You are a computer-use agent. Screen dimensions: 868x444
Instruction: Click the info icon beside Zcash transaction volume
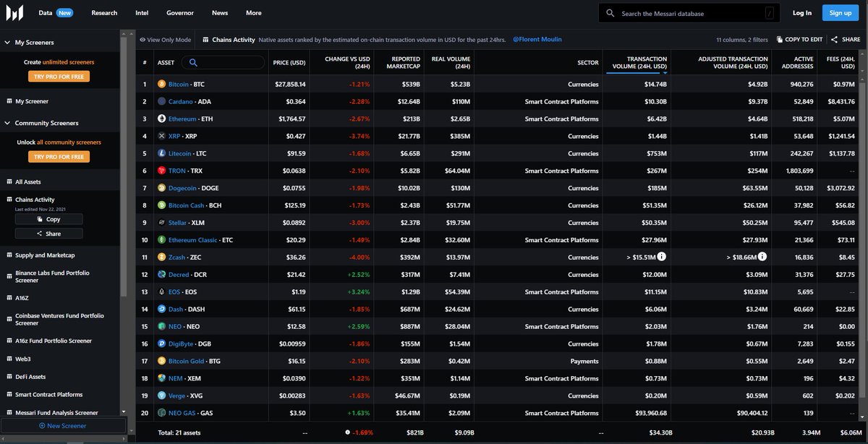(662, 257)
